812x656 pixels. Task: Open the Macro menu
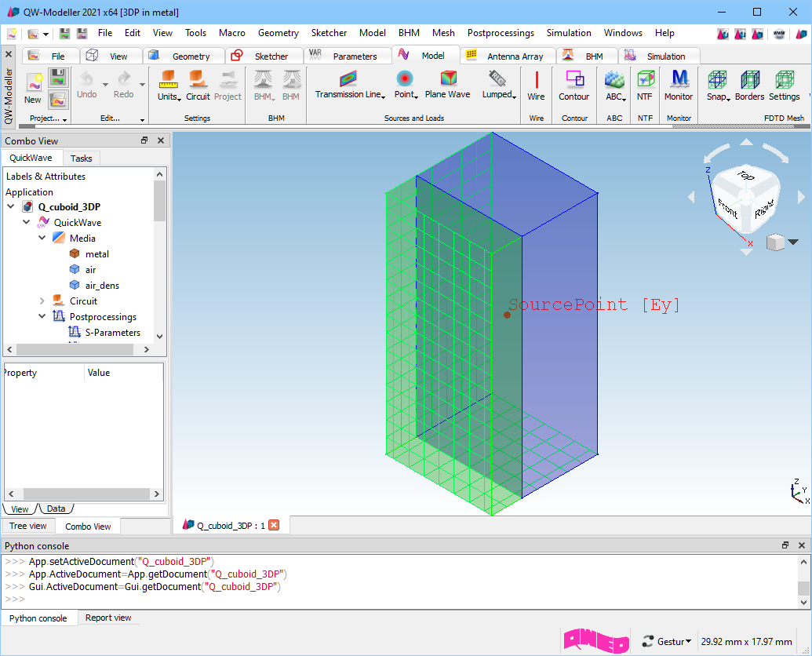point(231,33)
